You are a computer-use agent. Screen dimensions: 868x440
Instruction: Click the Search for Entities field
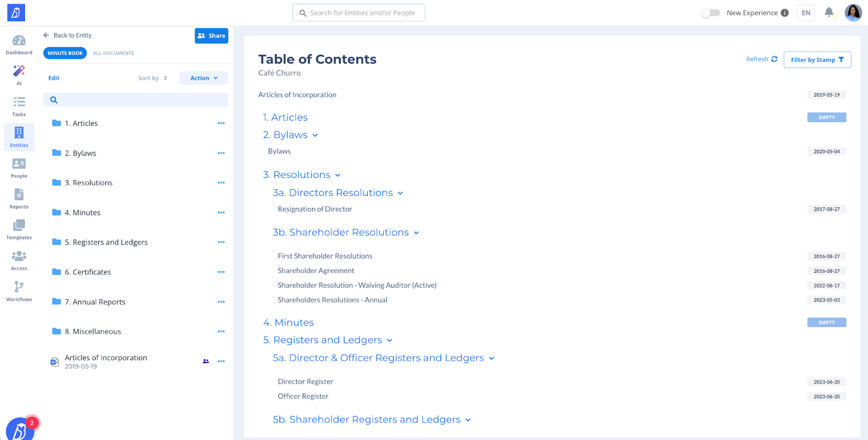tap(359, 12)
